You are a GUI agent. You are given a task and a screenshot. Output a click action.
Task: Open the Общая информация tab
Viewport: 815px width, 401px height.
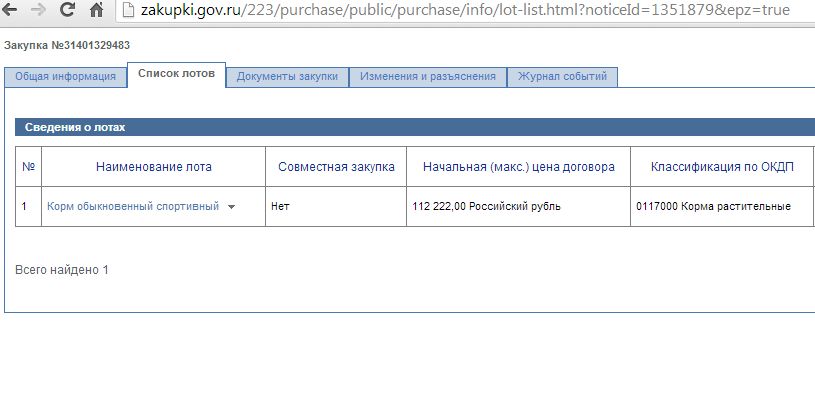(65, 77)
